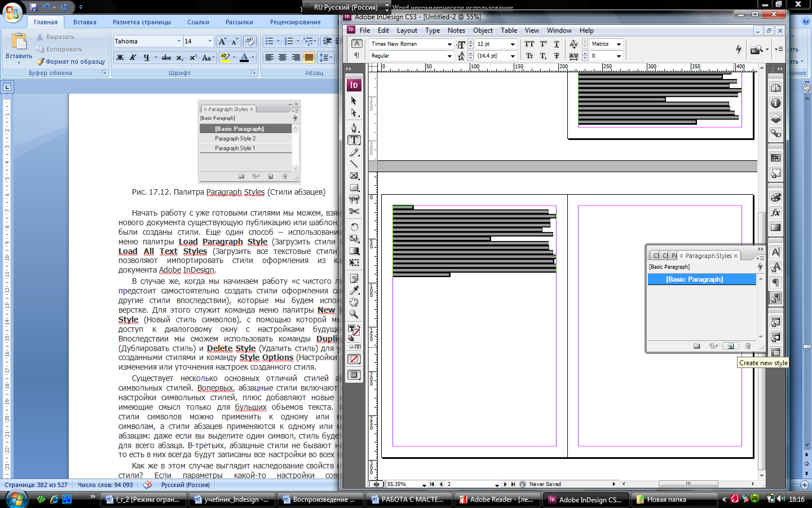Click the page number field showing 2

469,484
